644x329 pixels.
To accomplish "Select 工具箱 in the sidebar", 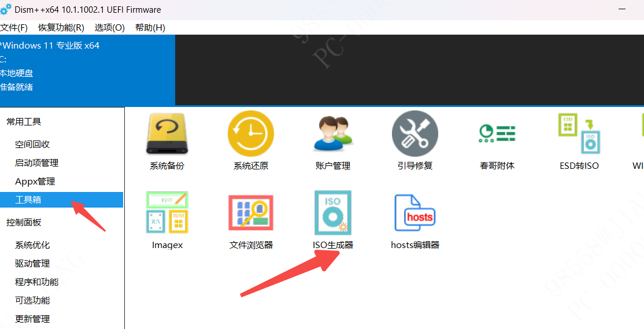I will pos(62,199).
